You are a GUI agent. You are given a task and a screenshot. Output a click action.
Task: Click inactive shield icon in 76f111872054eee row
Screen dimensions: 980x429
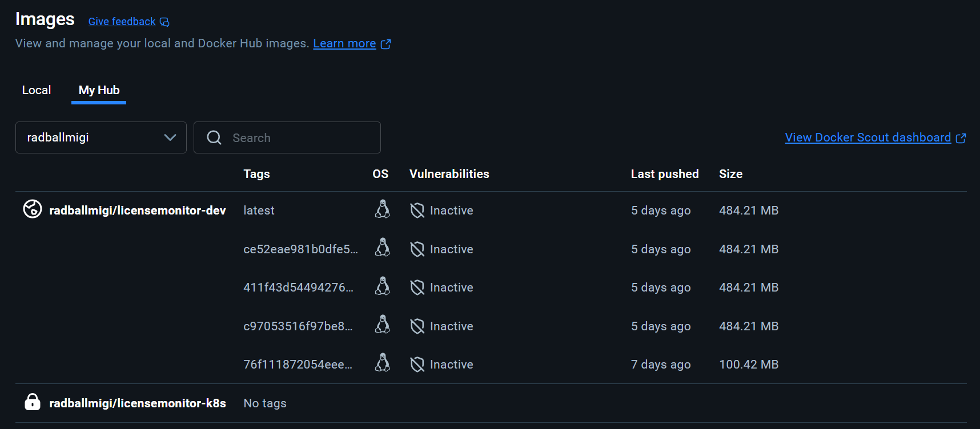coord(417,365)
